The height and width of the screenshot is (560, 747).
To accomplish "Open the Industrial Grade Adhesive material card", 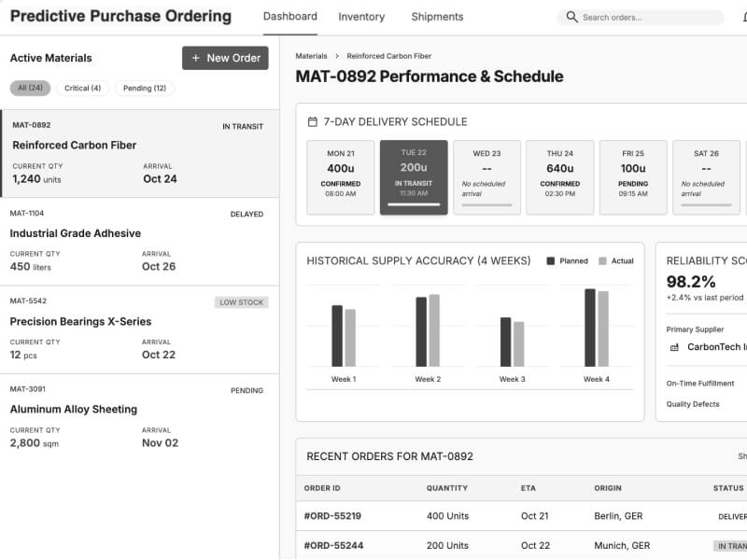I will 140,242.
